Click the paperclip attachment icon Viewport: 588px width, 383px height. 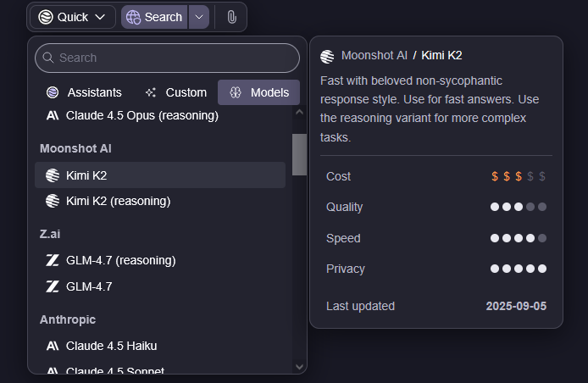(231, 17)
